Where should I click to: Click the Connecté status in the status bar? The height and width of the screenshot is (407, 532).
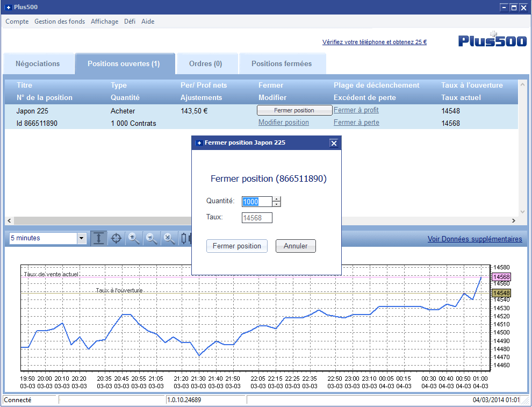point(18,400)
